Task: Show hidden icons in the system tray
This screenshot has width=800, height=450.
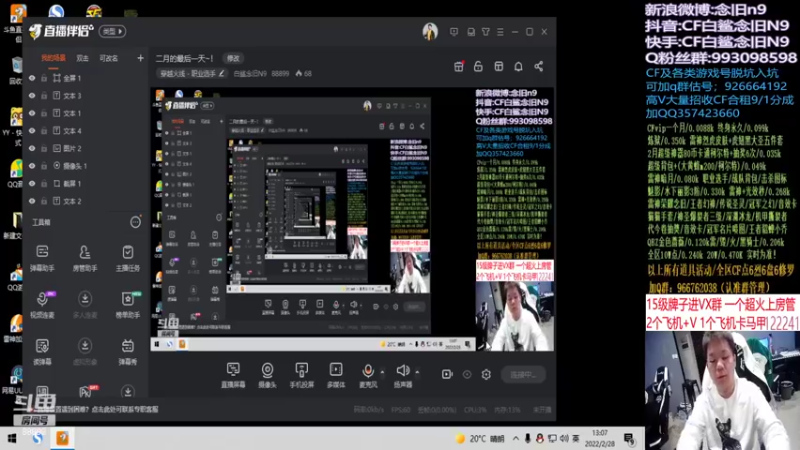Action: [x=515, y=439]
